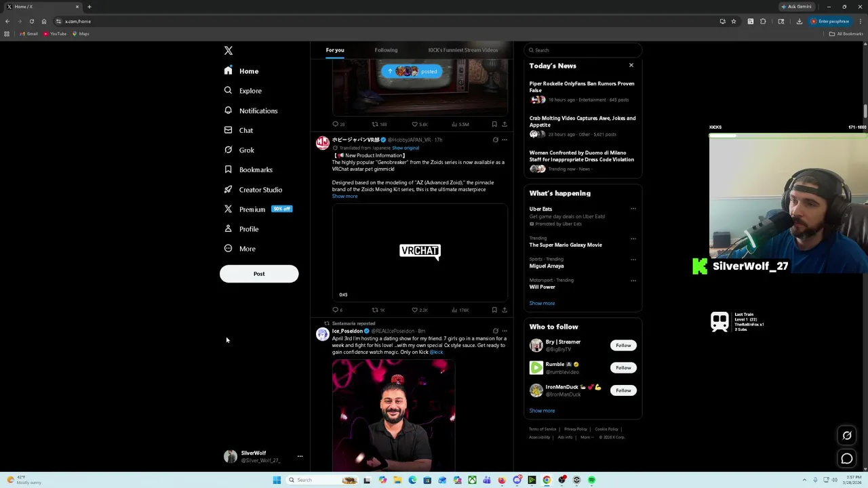This screenshot has height=488, width=868.
Task: Open the Ice_Poseidon post image
Action: 393,415
